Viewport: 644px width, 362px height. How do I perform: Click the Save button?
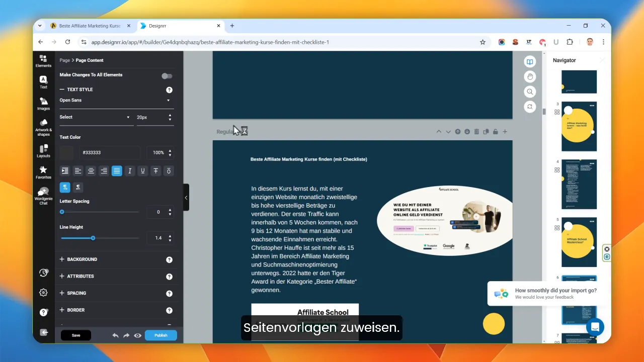[76, 335]
